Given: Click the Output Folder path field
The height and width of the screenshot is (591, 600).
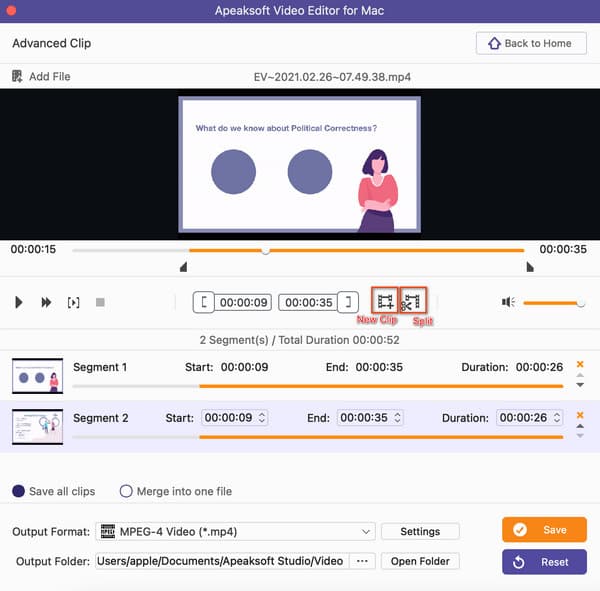Looking at the screenshot, I should coord(222,561).
